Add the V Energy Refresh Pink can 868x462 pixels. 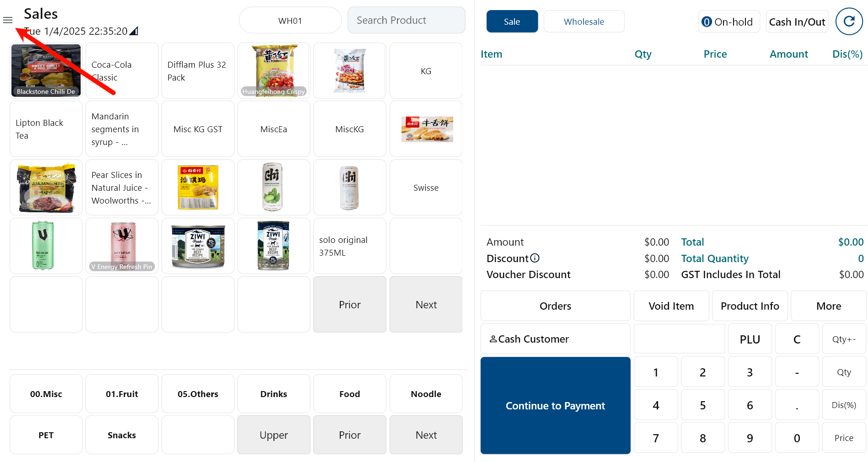click(x=122, y=246)
